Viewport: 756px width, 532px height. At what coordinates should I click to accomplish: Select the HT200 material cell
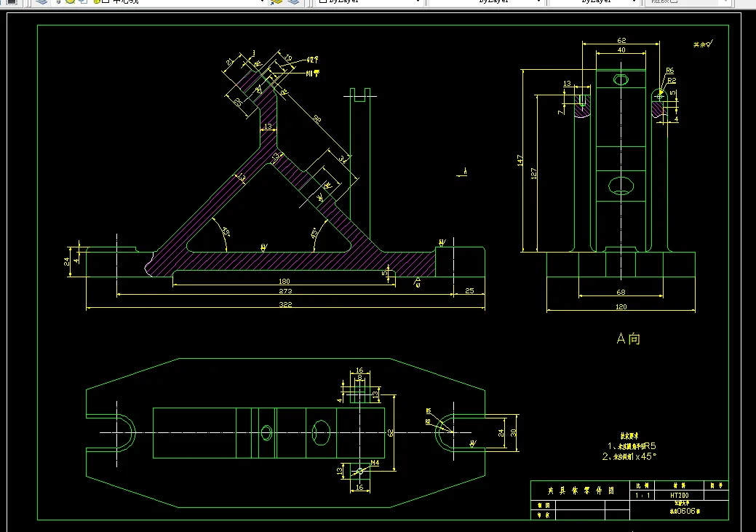click(x=680, y=496)
